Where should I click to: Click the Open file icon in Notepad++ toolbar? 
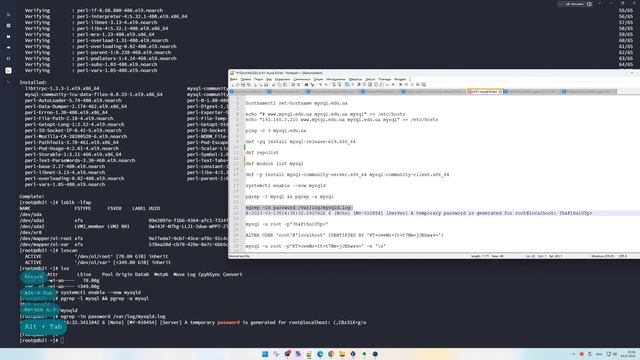(x=238, y=84)
